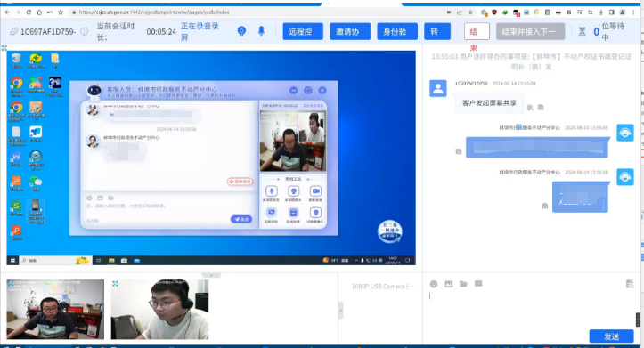644x348 pixels.
Task: Click the image upload icon in chat toolbar
Action: click(x=449, y=284)
